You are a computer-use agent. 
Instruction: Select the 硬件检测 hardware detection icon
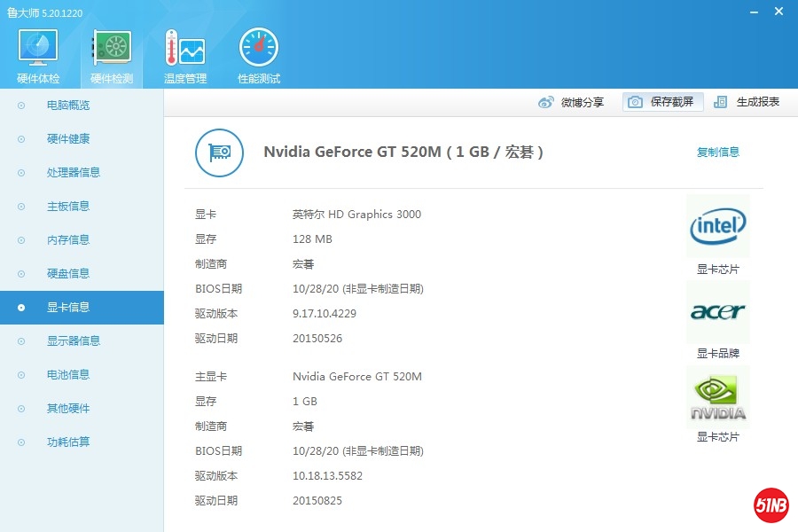pyautogui.click(x=112, y=49)
